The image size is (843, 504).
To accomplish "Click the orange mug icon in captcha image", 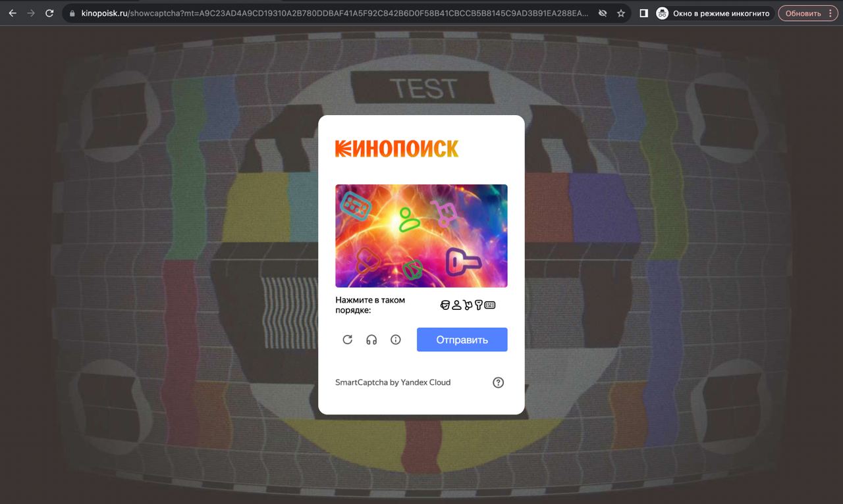I will pos(367,261).
